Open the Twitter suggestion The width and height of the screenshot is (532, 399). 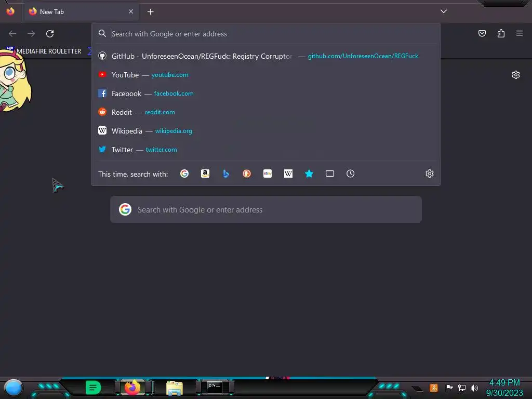(x=266, y=149)
